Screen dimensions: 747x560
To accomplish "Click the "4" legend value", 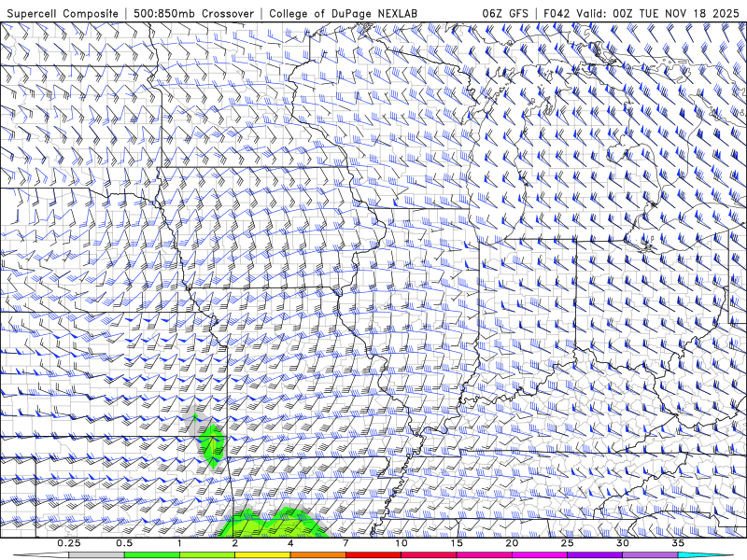I will (290, 543).
